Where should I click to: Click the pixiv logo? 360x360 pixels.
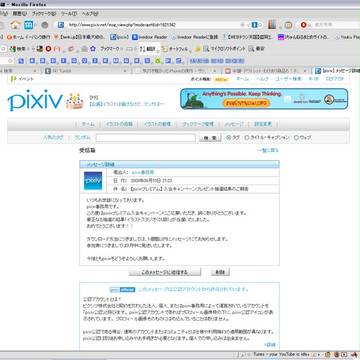click(x=35, y=100)
